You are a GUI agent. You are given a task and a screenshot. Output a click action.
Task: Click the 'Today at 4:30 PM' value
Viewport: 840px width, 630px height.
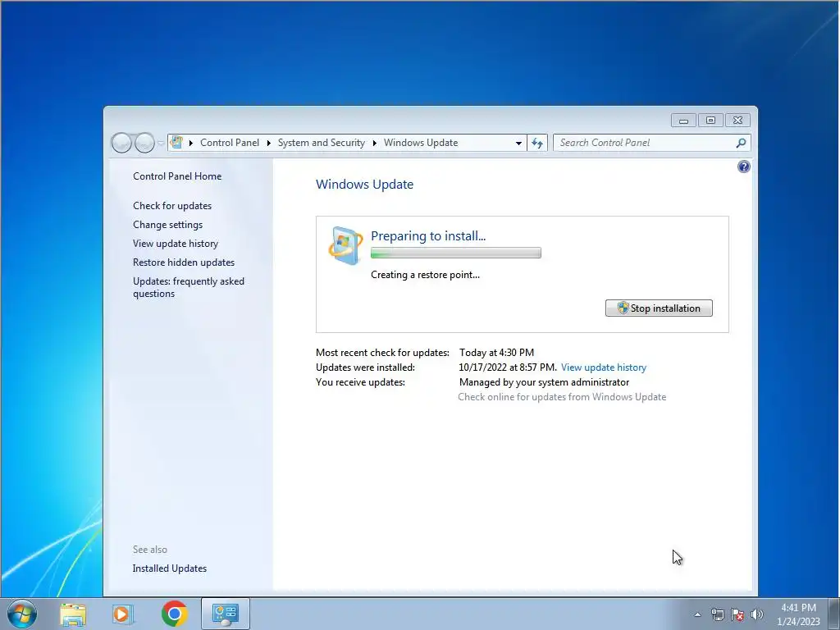point(496,353)
